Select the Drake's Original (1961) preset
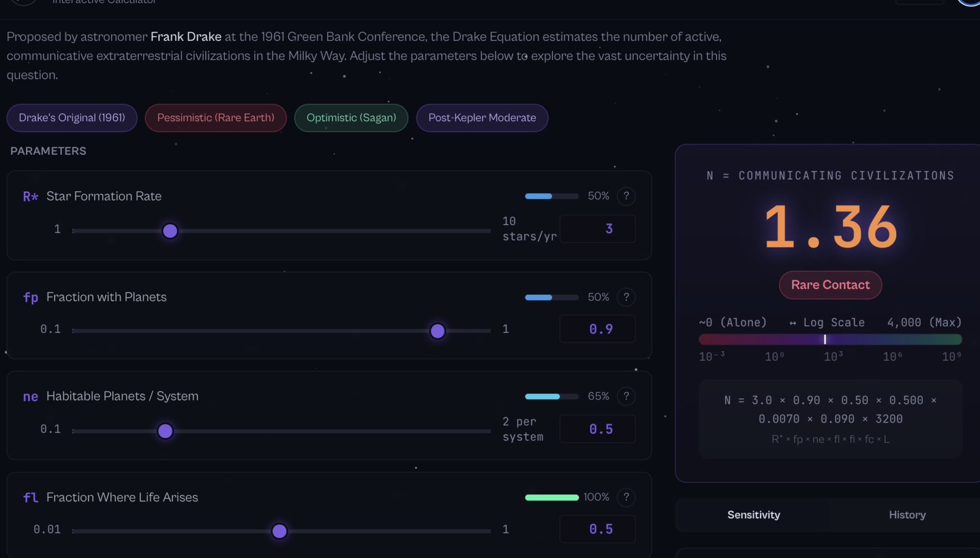The width and height of the screenshot is (980, 558). [x=71, y=117]
